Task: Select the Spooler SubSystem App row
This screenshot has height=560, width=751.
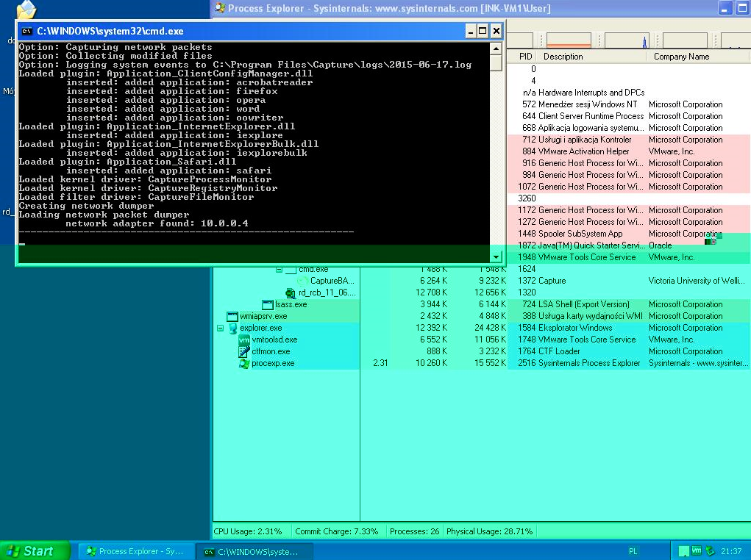Action: (629, 234)
